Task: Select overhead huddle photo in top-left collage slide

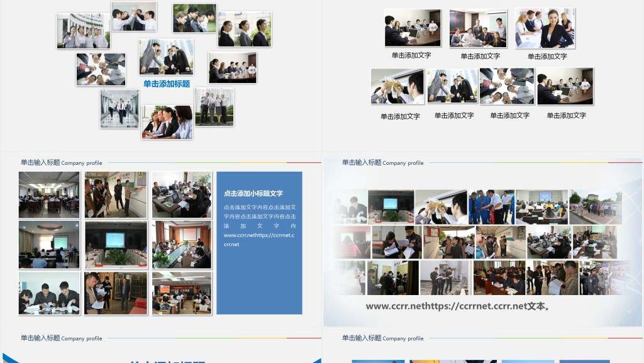Action: point(101,69)
